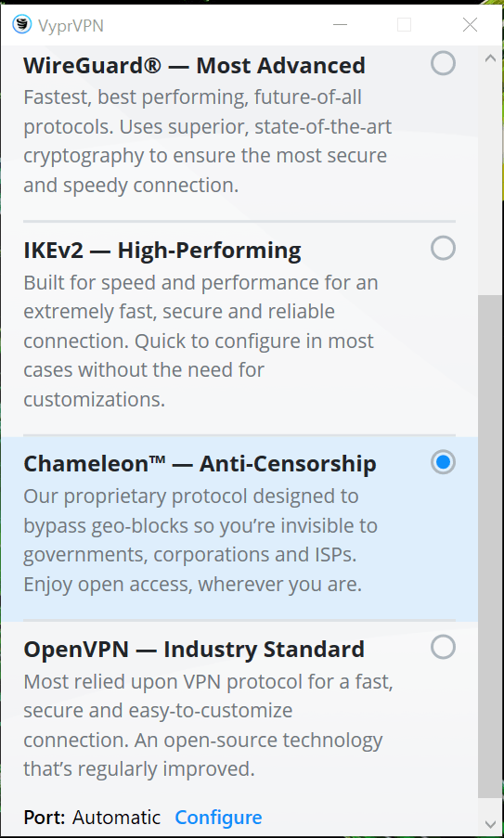Click the scrollbar up arrow
Image resolution: width=504 pixels, height=838 pixels.
tap(490, 58)
